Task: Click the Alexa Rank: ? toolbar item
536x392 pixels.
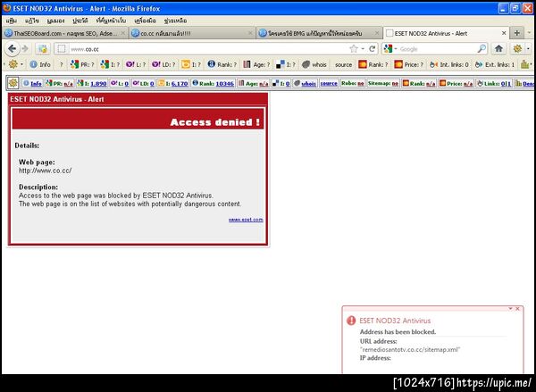Action: pyautogui.click(x=222, y=64)
